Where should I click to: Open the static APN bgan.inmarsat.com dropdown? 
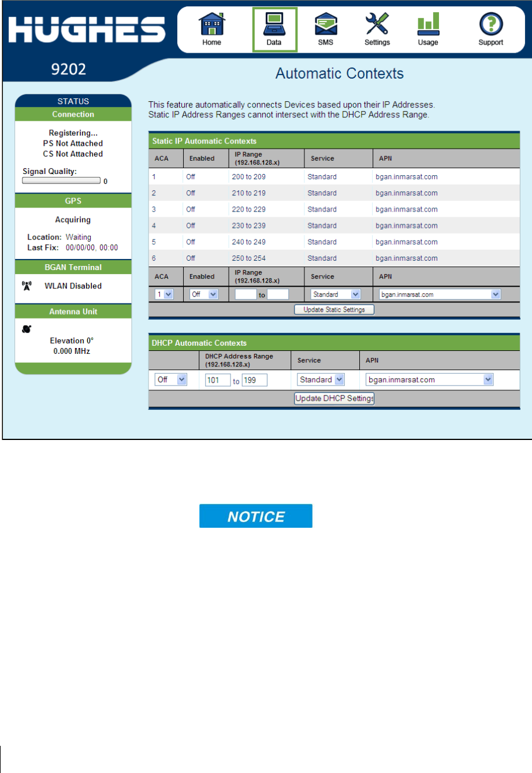(440, 294)
